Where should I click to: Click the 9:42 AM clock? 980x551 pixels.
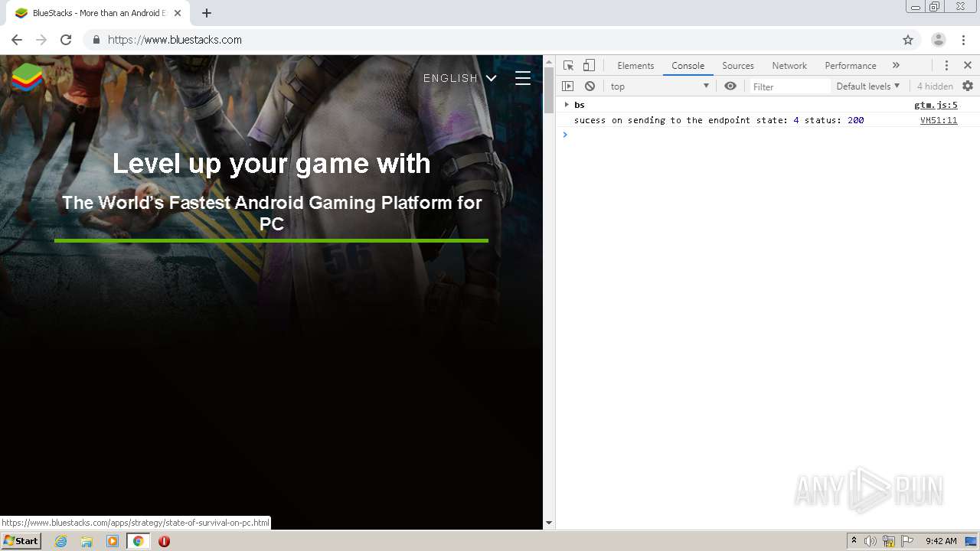click(941, 541)
